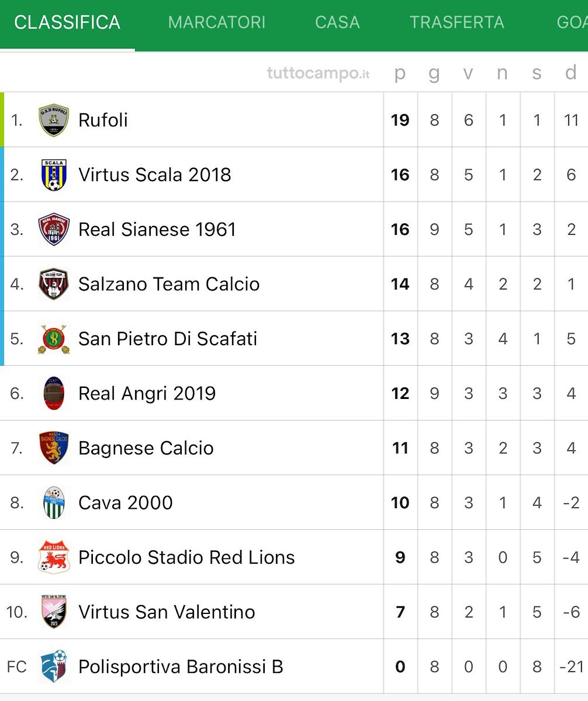Open the Real Angri 2019 team page
Viewport: 588px width, 701px height.
click(147, 394)
